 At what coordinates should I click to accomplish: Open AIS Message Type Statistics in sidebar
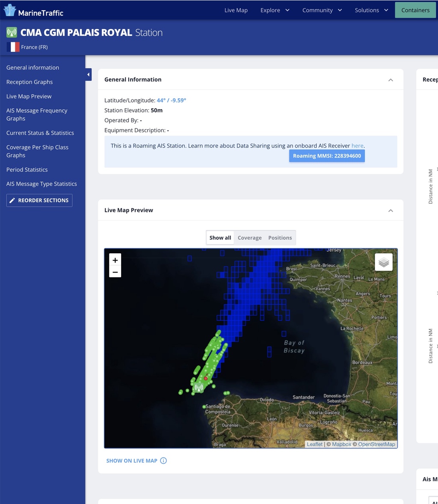[42, 184]
